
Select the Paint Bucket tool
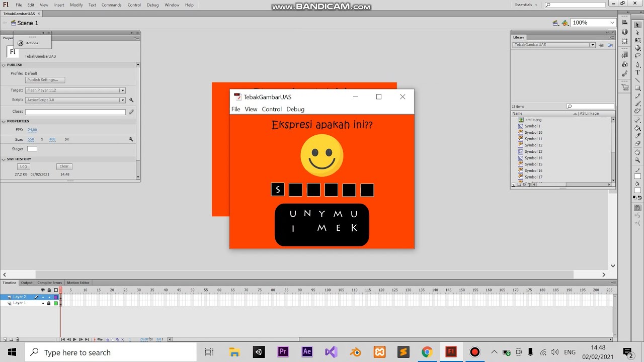tap(637, 128)
